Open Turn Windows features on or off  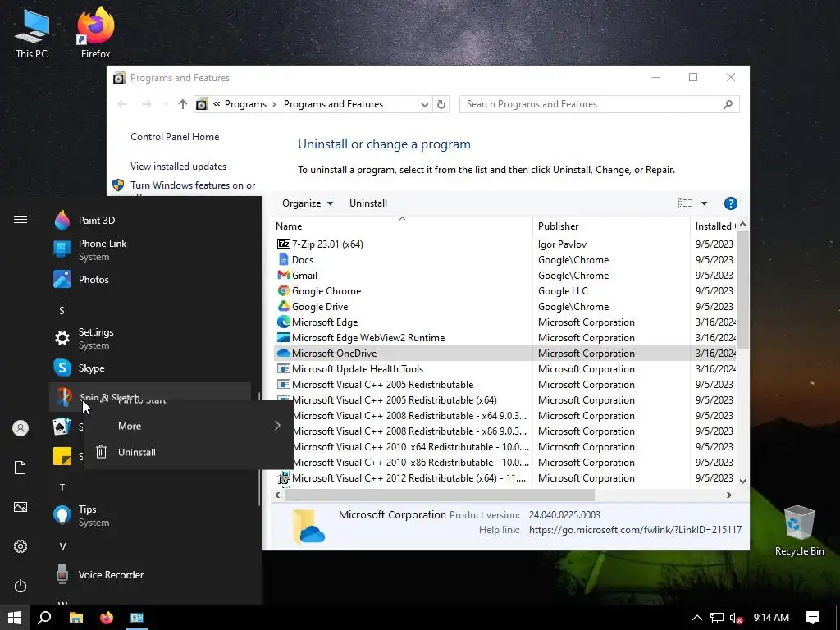193,185
